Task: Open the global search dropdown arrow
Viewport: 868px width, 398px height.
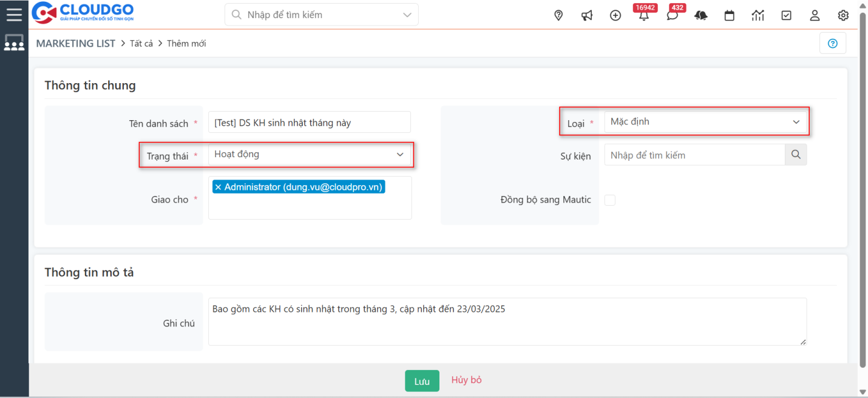Action: (x=406, y=14)
